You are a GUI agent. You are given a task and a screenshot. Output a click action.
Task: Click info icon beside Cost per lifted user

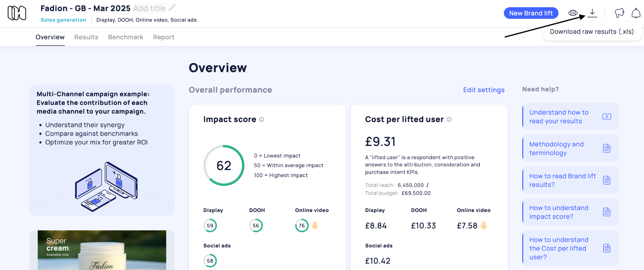[x=449, y=119]
